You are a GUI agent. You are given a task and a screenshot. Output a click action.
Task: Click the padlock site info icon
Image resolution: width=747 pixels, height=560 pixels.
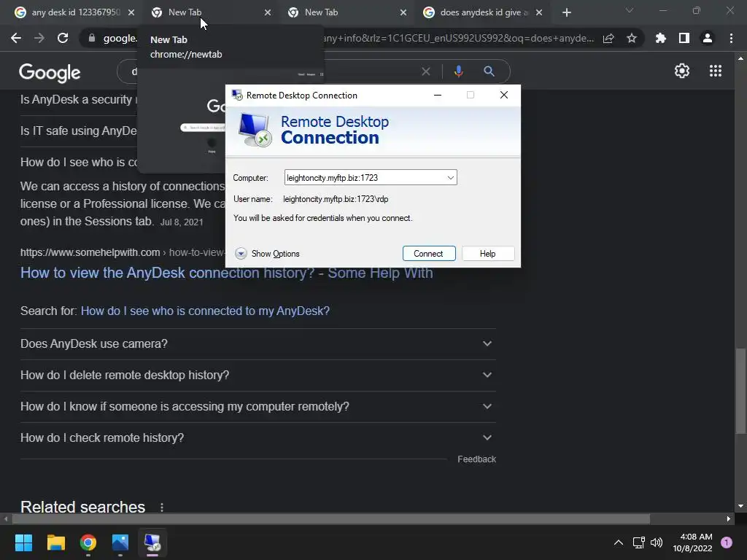[x=92, y=38]
